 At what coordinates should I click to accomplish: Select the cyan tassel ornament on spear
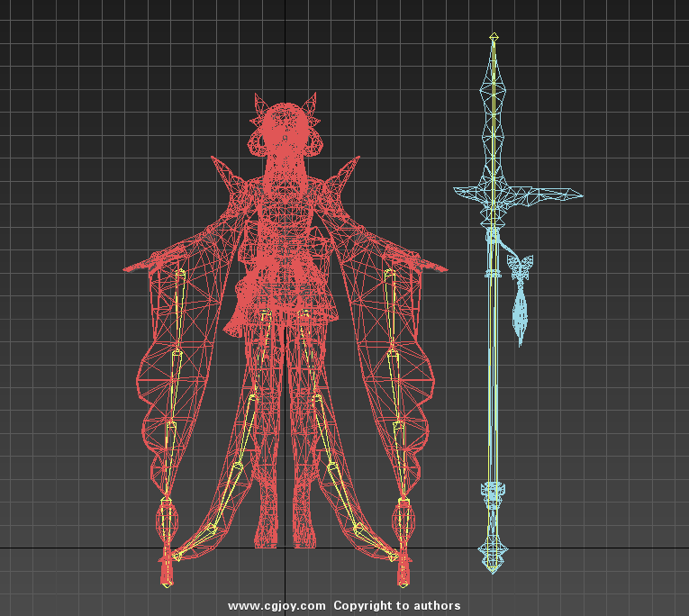pyautogui.click(x=520, y=299)
